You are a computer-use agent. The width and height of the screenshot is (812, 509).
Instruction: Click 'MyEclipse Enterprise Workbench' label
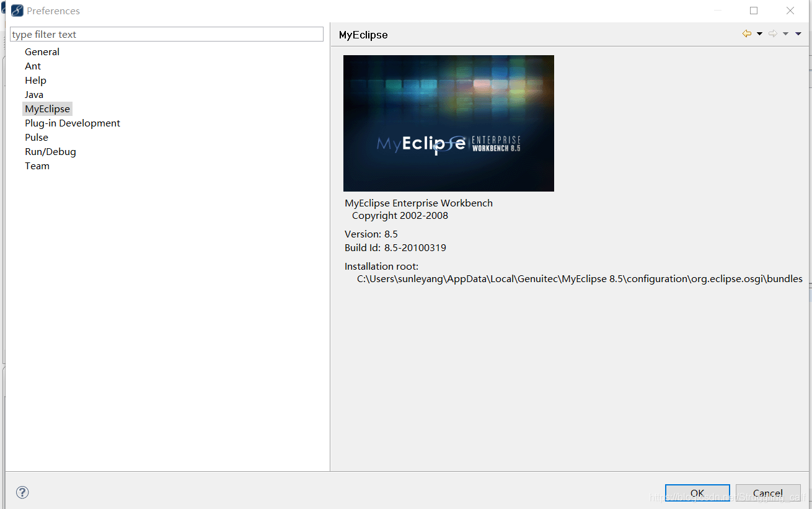pyautogui.click(x=419, y=203)
